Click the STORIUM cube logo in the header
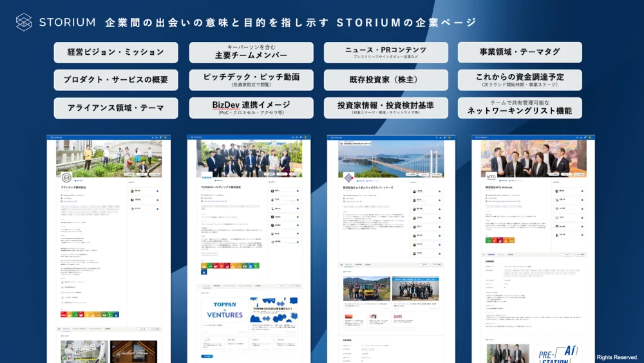 tap(24, 22)
